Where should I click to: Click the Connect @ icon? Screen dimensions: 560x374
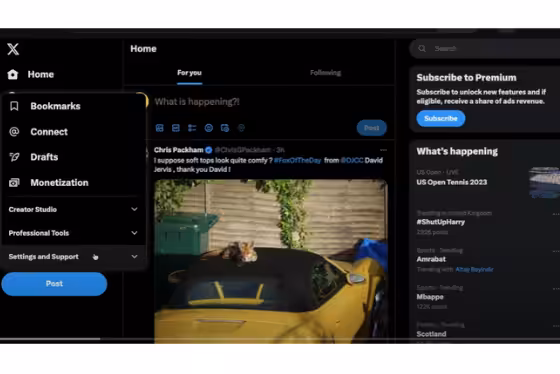point(14,132)
